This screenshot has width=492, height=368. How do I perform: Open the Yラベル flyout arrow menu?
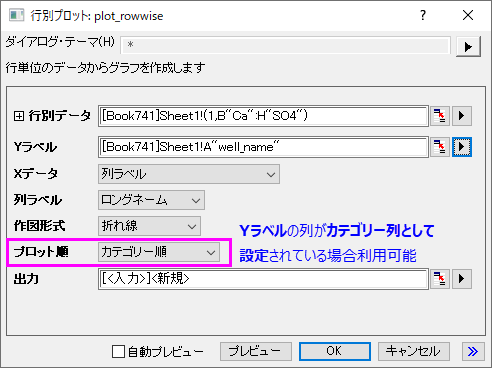coord(462,147)
